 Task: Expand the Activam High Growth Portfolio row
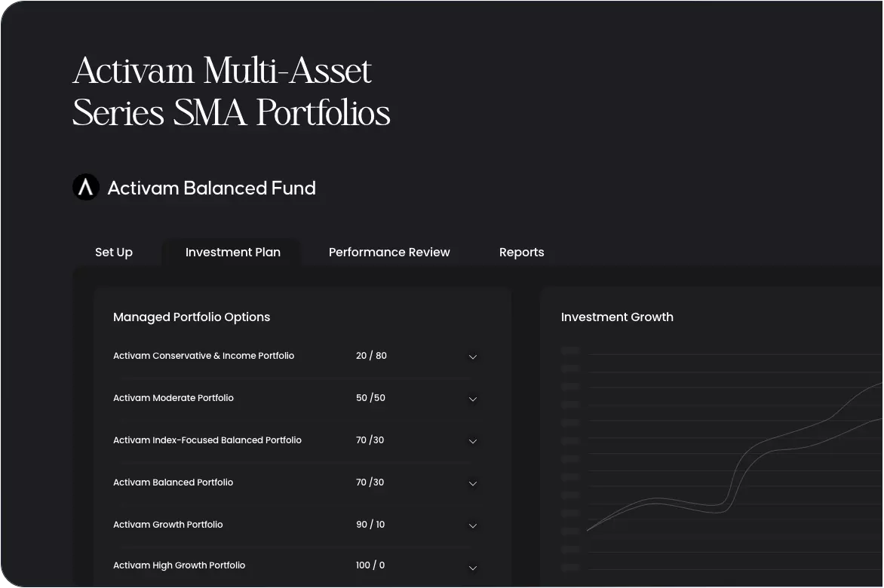pyautogui.click(x=473, y=568)
